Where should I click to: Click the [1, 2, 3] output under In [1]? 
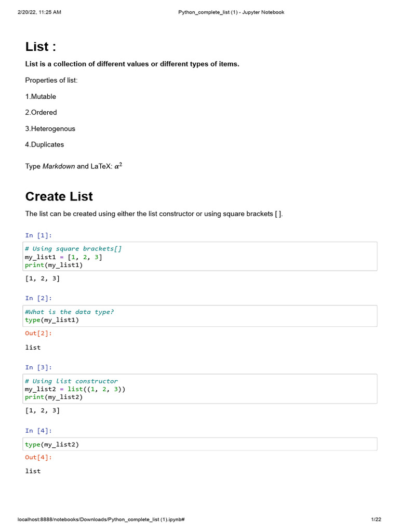[42, 278]
